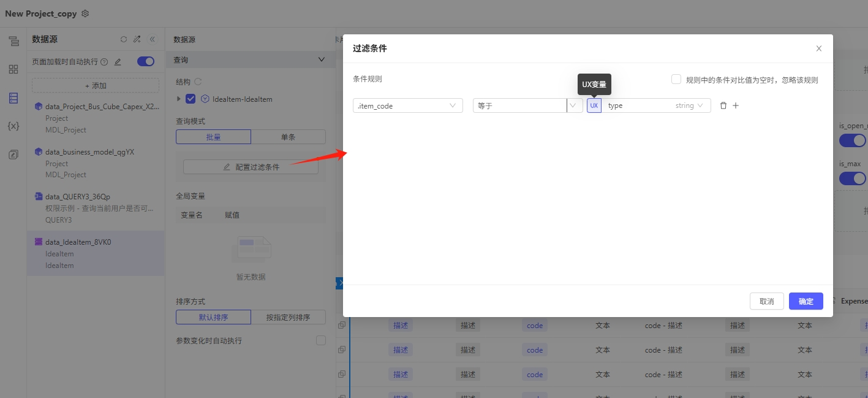Expand the IdeaItem-IdeaItem tree node
This screenshot has height=398, width=868.
click(179, 99)
